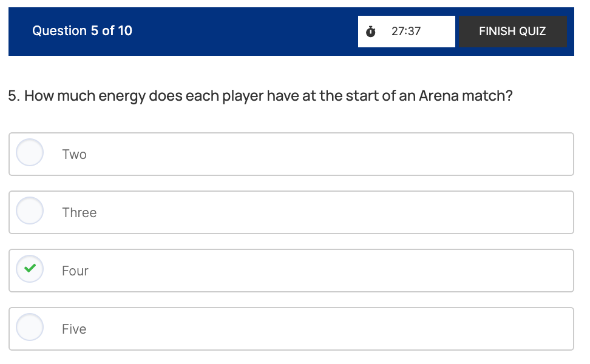Screen dimensions: 590x364
Task: Click the stopwatch icon beside the timer
Action: tap(371, 32)
